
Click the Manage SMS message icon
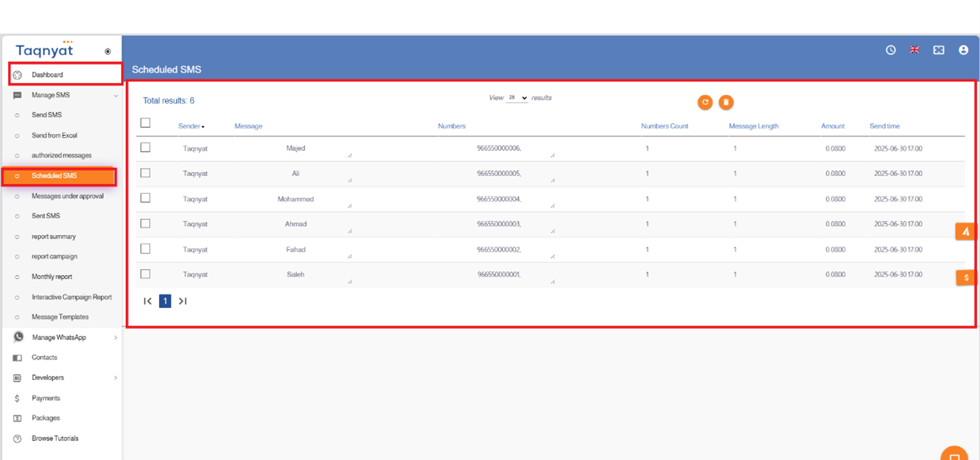coord(18,95)
